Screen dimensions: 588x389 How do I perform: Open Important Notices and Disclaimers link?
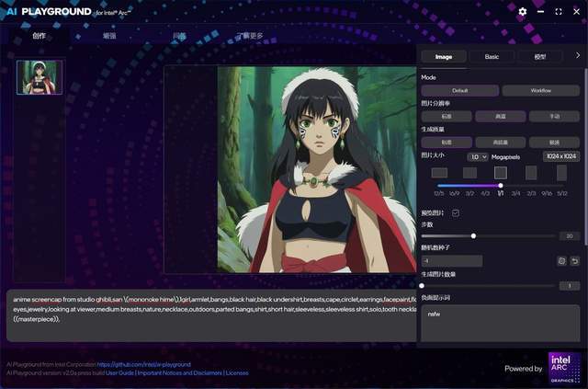pyautogui.click(x=180, y=372)
